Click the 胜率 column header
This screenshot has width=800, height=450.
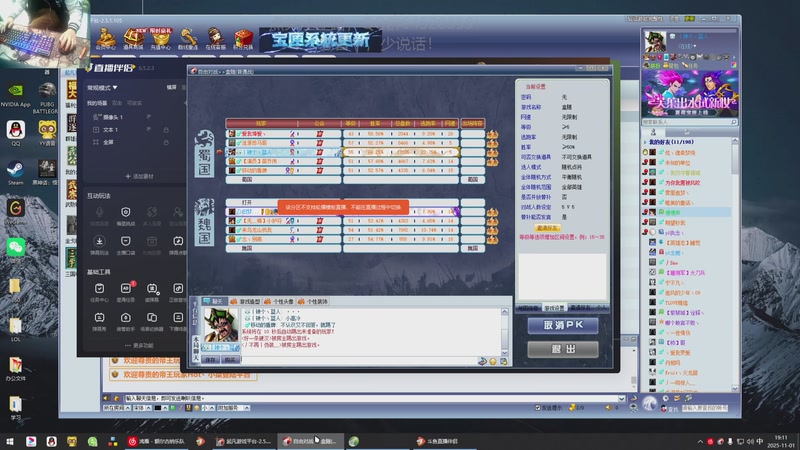(375, 123)
